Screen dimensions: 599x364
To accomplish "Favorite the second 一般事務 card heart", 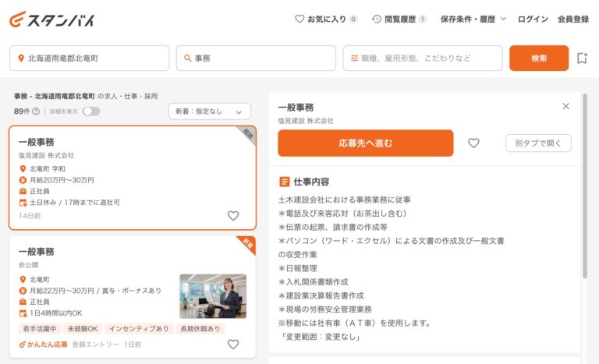I will (232, 344).
